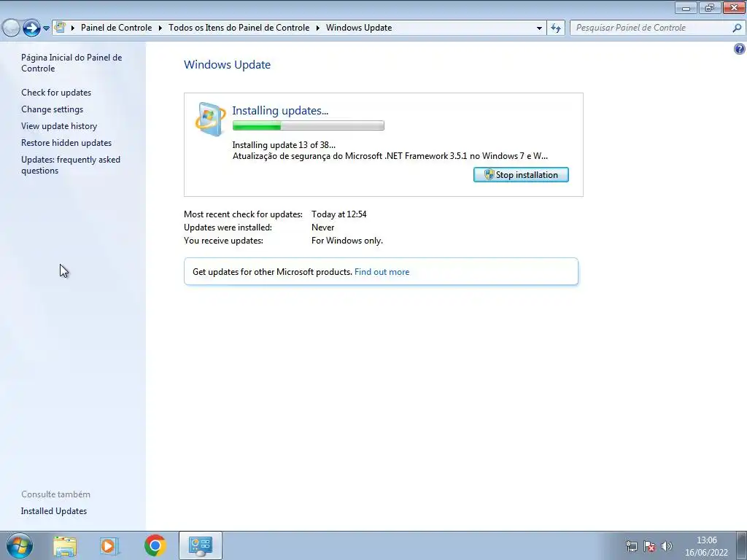Refresh the address bar location
The image size is (747, 560).
pyautogui.click(x=556, y=28)
